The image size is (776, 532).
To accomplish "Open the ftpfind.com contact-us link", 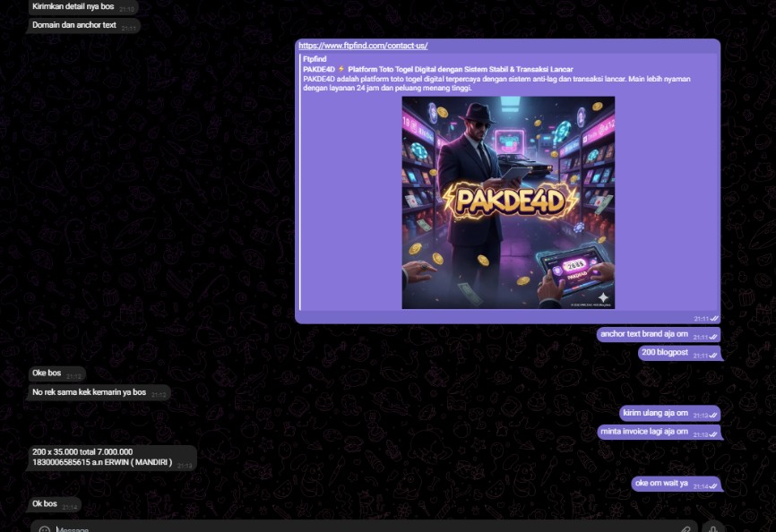I will tap(363, 46).
